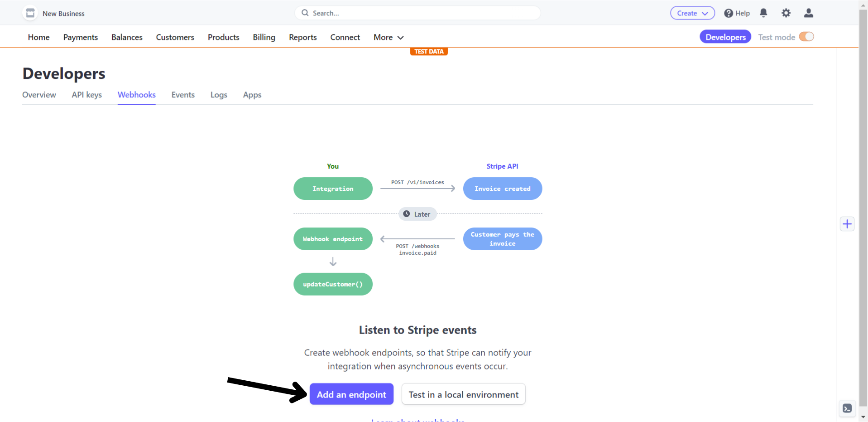This screenshot has height=422, width=868.
Task: Open the Events tab
Action: click(x=183, y=95)
